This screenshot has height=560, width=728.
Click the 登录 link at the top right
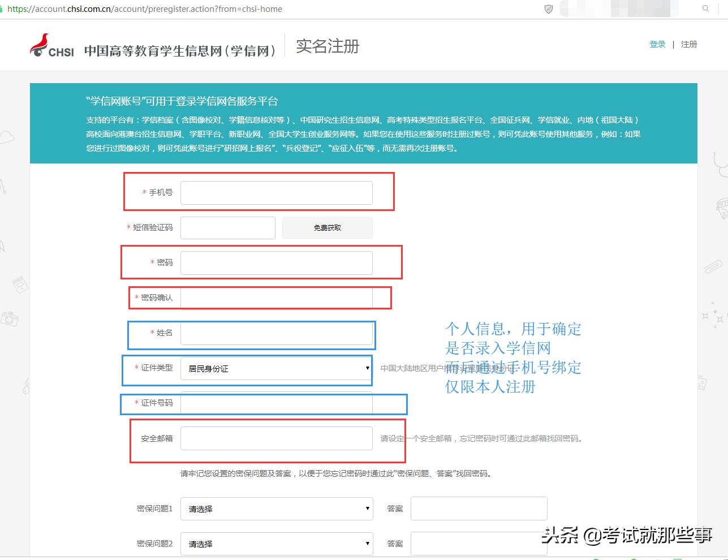coord(657,44)
